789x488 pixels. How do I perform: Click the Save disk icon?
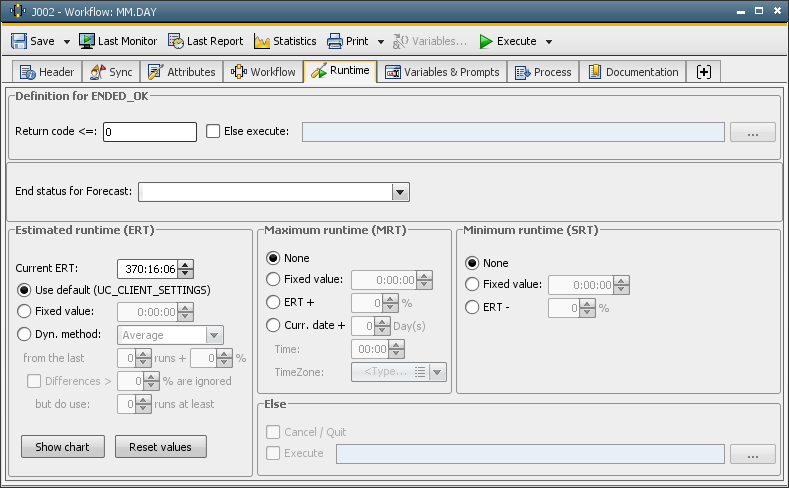coord(19,41)
